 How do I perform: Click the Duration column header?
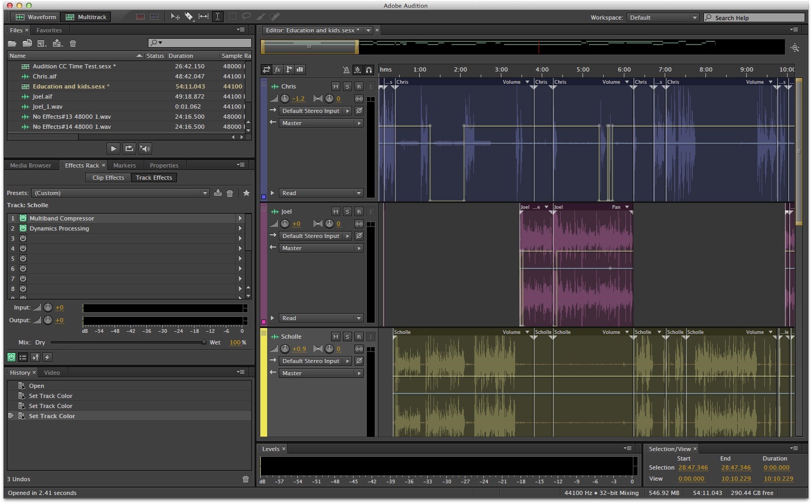pyautogui.click(x=193, y=56)
